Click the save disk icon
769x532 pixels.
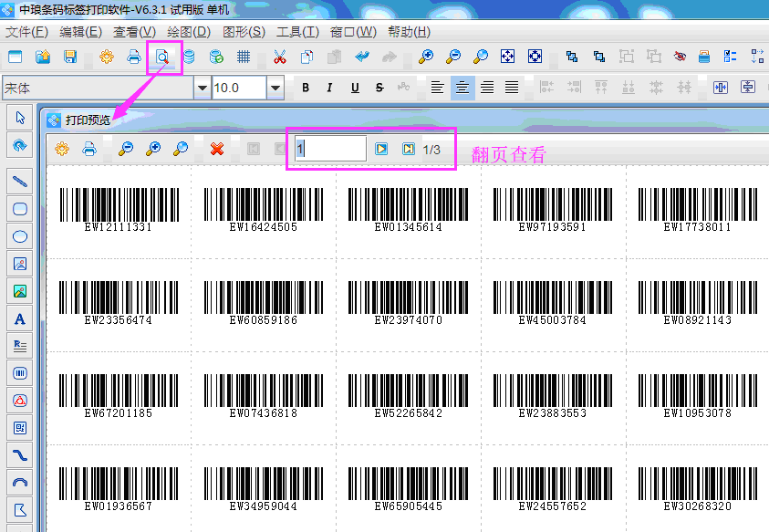pos(70,57)
